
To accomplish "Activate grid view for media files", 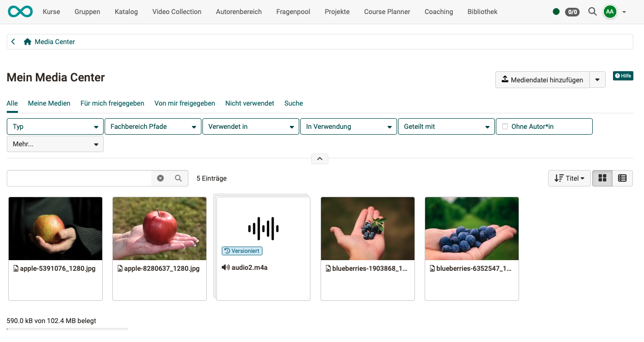I will (602, 178).
